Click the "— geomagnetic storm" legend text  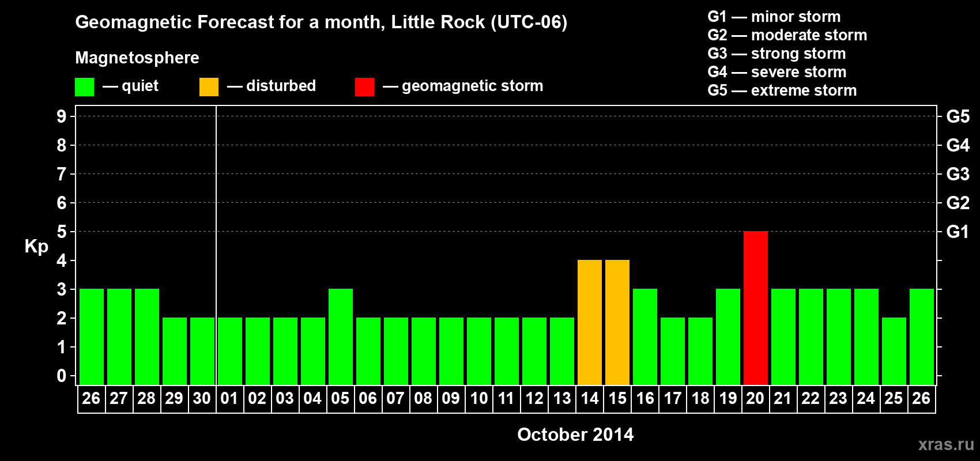click(x=463, y=86)
